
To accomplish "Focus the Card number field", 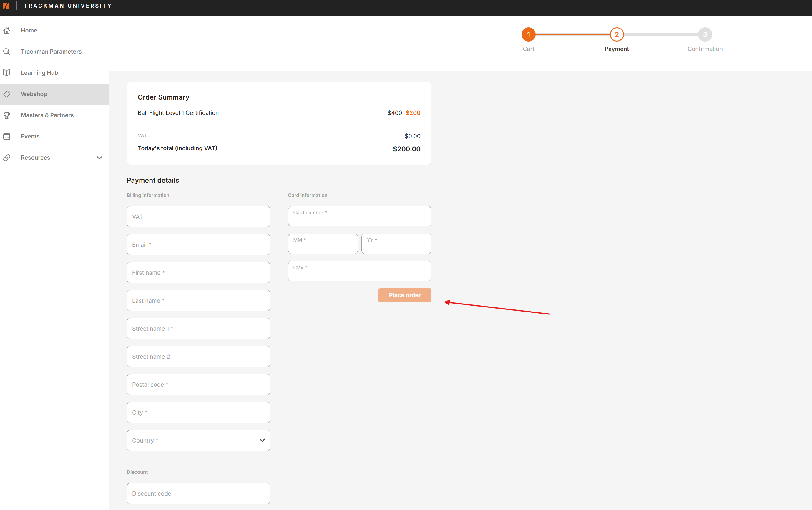I will [x=360, y=216].
